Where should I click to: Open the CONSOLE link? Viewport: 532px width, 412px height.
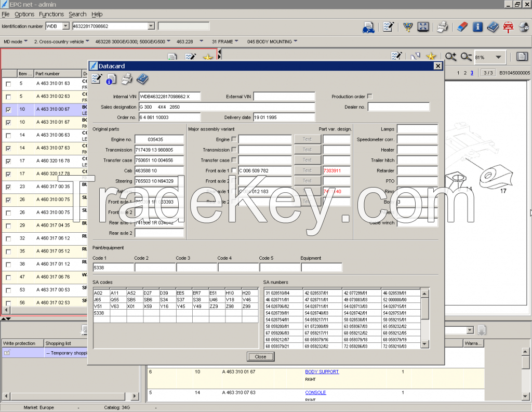[x=315, y=392]
